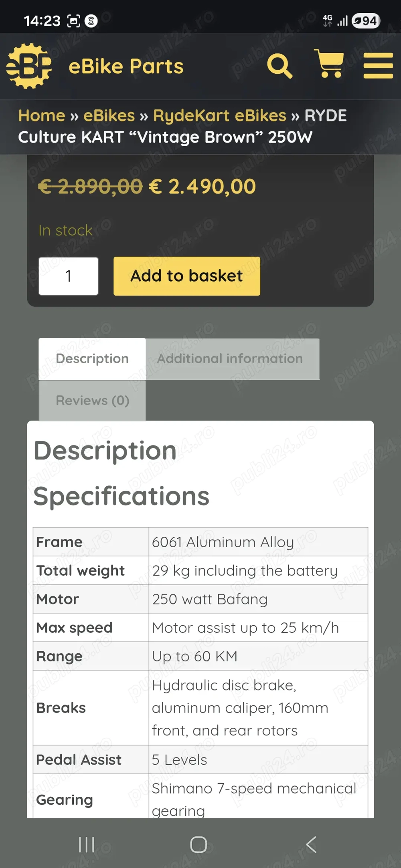Open the RydeKart eBikes breadcrumb link
This screenshot has width=401, height=868.
(x=220, y=116)
